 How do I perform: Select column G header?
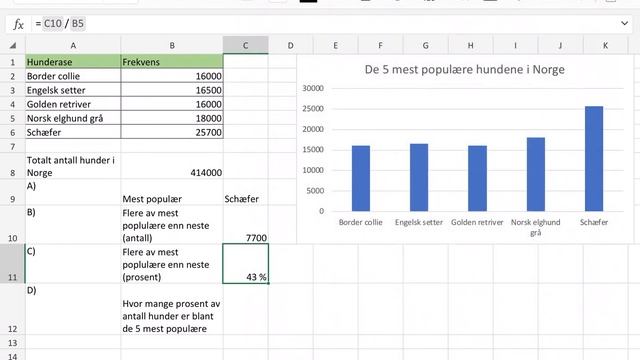tap(425, 45)
